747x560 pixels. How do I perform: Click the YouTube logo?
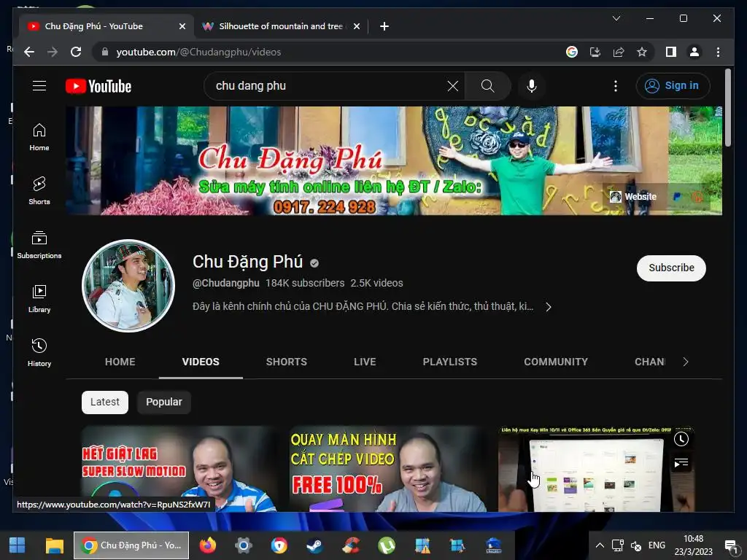(98, 86)
